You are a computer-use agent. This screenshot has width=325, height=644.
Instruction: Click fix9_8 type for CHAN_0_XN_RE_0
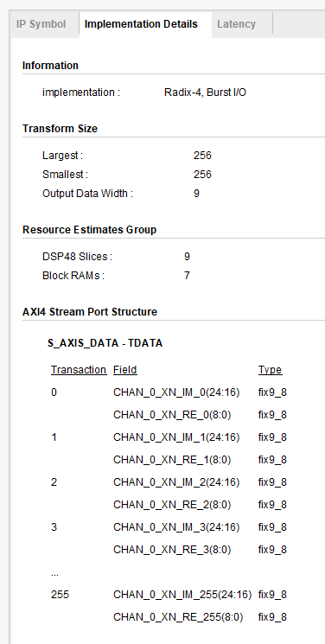pyautogui.click(x=272, y=415)
